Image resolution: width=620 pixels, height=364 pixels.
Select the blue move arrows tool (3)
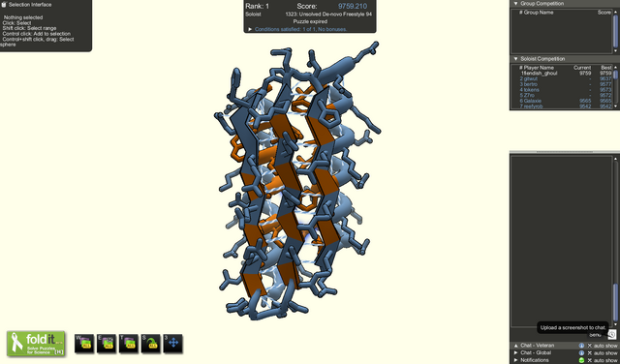pos(172,344)
